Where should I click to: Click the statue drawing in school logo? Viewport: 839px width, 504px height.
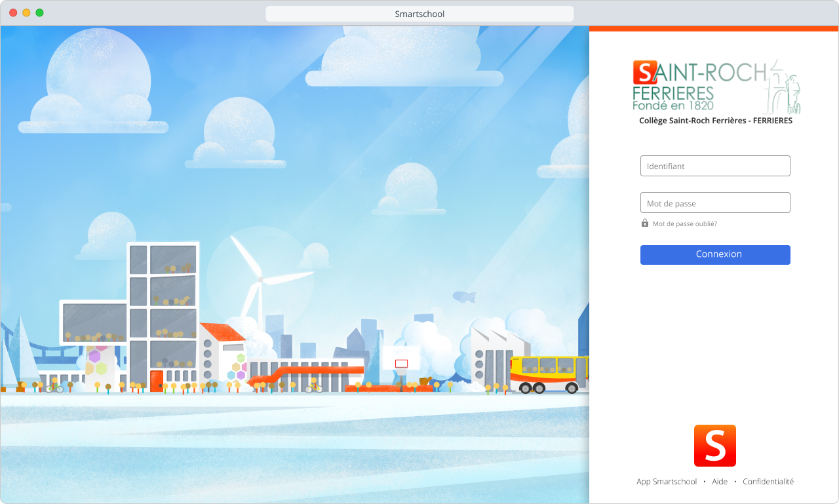786,88
